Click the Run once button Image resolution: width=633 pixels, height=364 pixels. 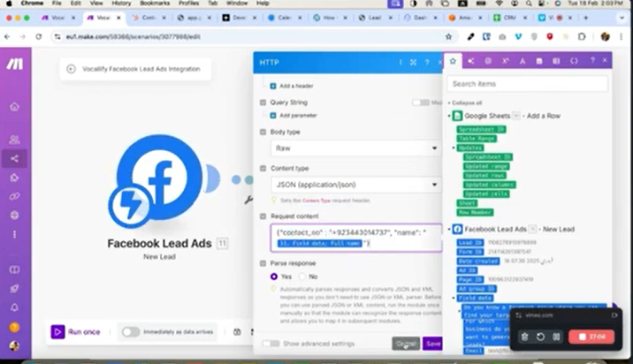77,332
